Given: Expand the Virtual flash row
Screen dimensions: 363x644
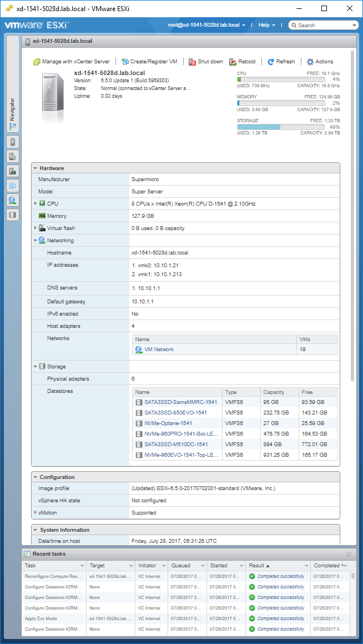Looking at the screenshot, I should click(x=36, y=228).
